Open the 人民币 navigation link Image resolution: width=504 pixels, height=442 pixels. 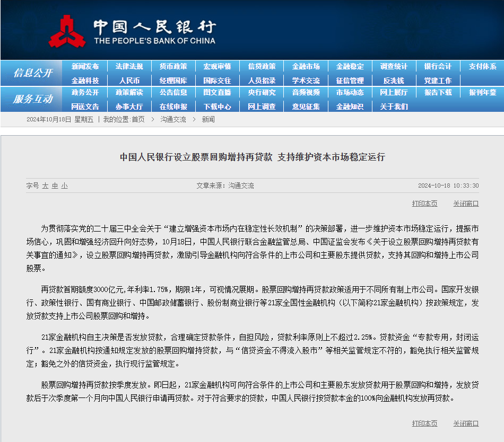point(129,81)
